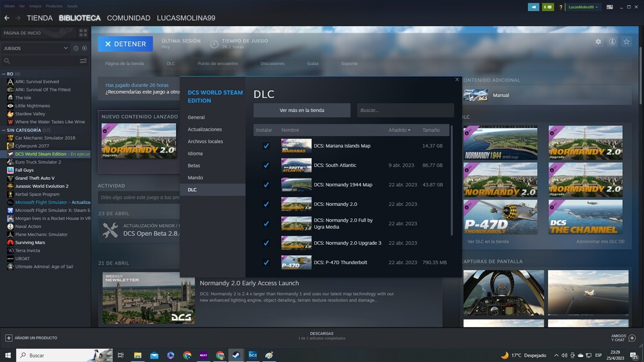Click Administrar mis DLC (9) link
644x362 pixels.
tap(600, 242)
